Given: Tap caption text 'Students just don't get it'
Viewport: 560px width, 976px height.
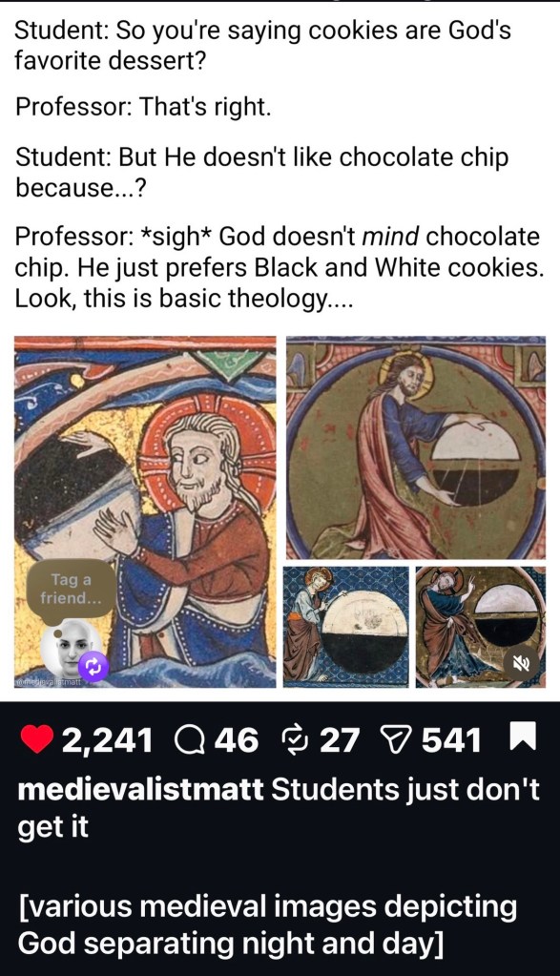Looking at the screenshot, I should click(x=279, y=808).
